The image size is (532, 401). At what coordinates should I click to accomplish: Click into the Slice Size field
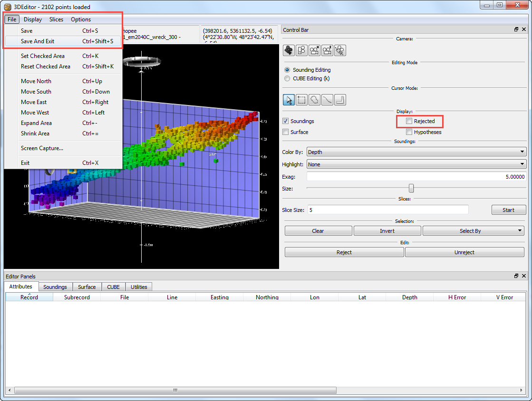(x=387, y=210)
